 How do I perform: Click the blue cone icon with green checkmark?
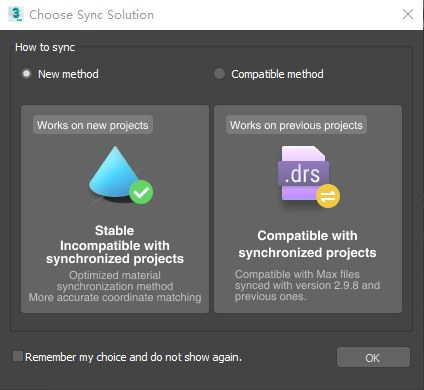point(121,175)
